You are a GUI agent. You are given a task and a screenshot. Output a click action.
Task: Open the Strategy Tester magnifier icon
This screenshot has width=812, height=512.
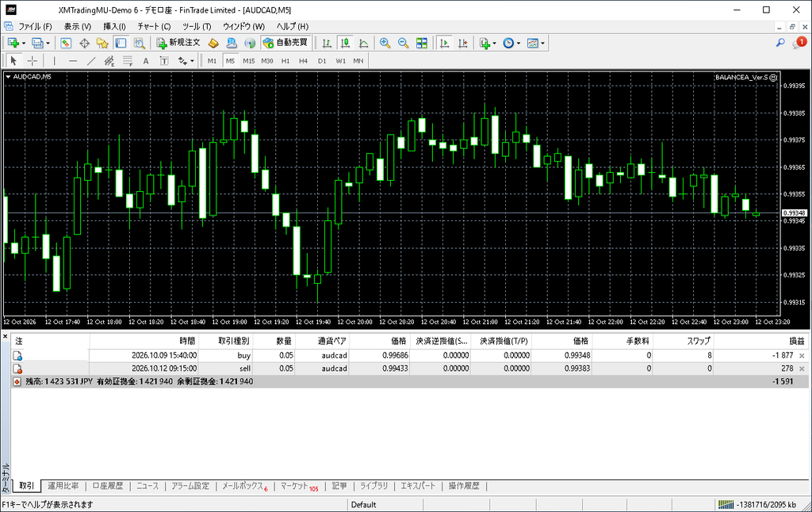tap(140, 44)
